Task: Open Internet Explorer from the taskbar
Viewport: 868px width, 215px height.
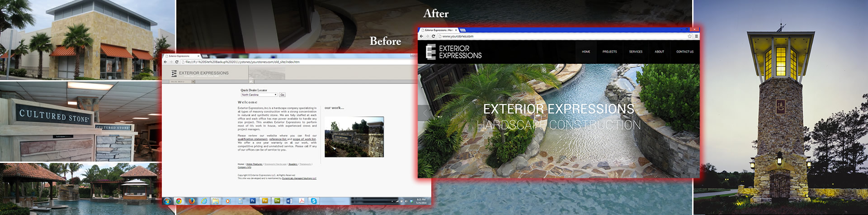Action: click(204, 201)
